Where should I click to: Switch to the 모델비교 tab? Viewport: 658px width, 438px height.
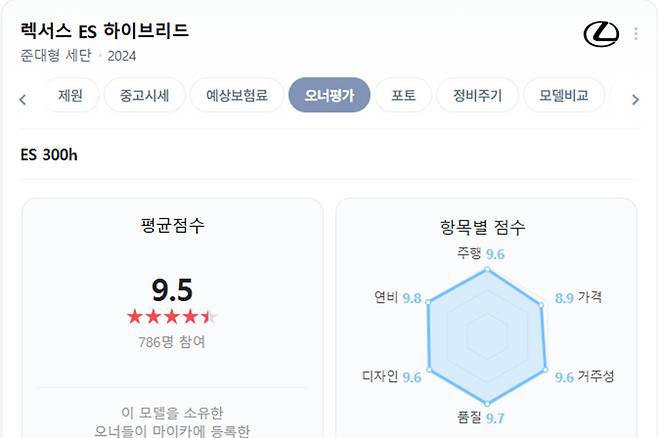564,96
